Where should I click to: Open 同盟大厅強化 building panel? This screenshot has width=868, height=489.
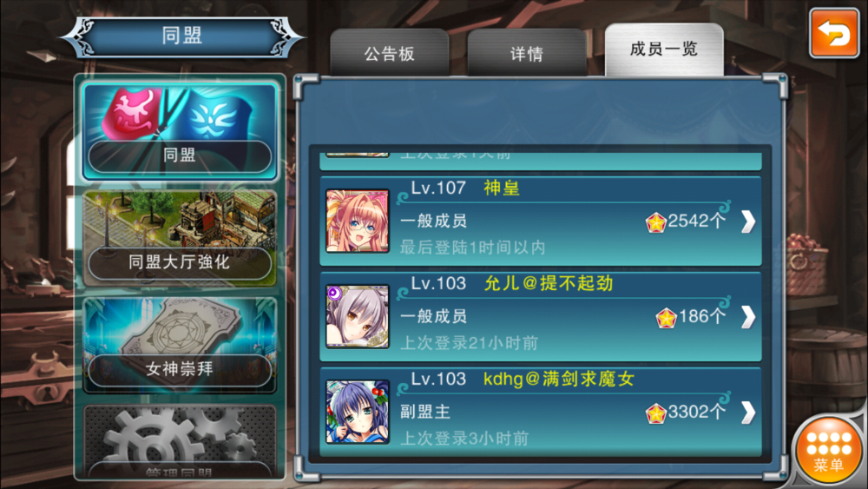(180, 238)
